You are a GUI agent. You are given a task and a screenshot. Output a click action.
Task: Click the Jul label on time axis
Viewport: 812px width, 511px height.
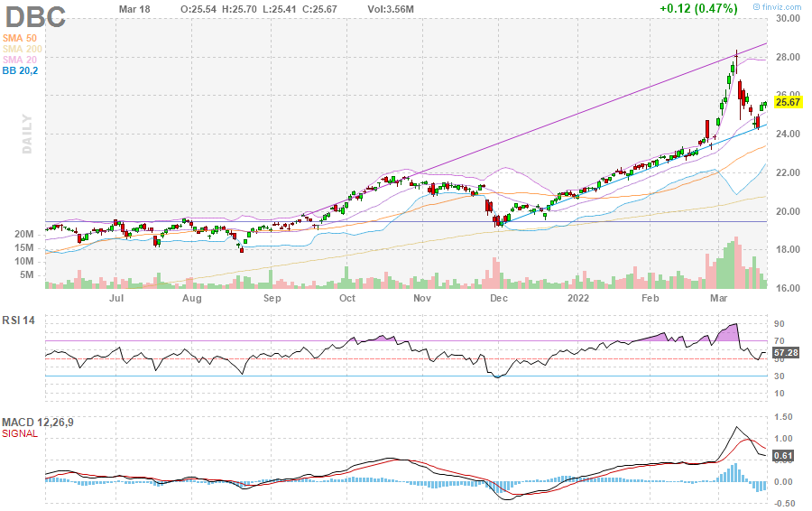pyautogui.click(x=116, y=298)
